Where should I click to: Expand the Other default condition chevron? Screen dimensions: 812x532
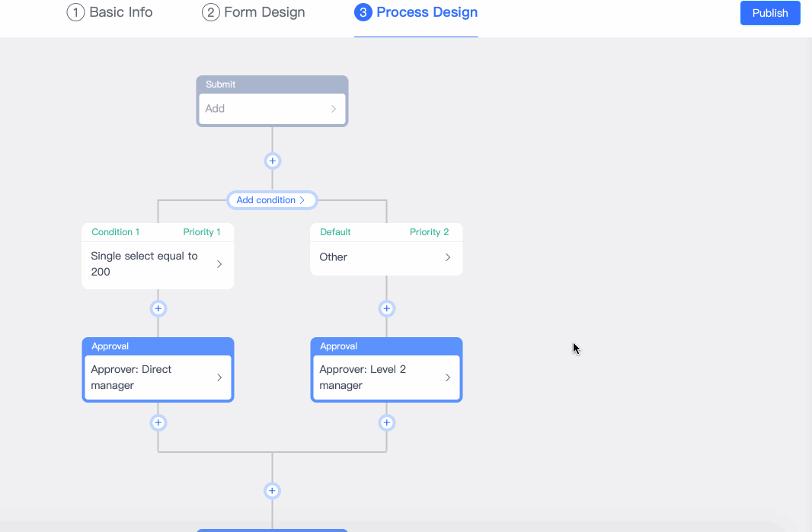pyautogui.click(x=448, y=257)
